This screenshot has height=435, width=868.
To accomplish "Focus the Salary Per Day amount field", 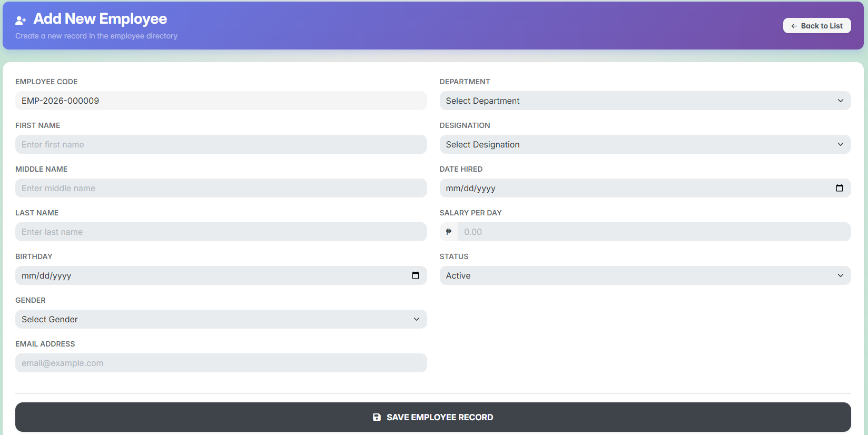I will pyautogui.click(x=653, y=232).
